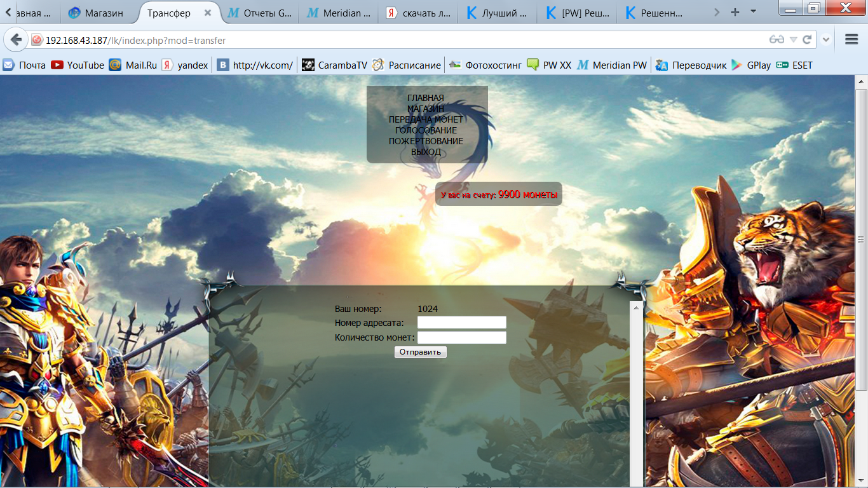868x488 pixels.
Task: Click the account balance 9900 монеты text
Action: click(x=527, y=194)
